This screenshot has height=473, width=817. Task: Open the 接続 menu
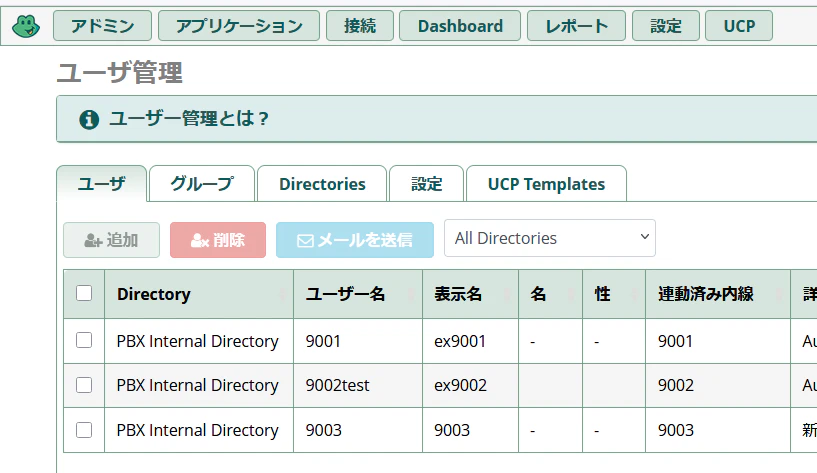tap(360, 26)
